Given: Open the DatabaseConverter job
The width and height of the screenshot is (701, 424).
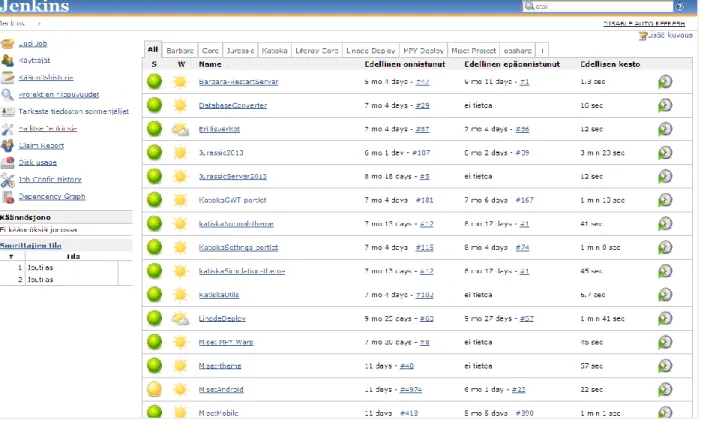Looking at the screenshot, I should point(232,106).
